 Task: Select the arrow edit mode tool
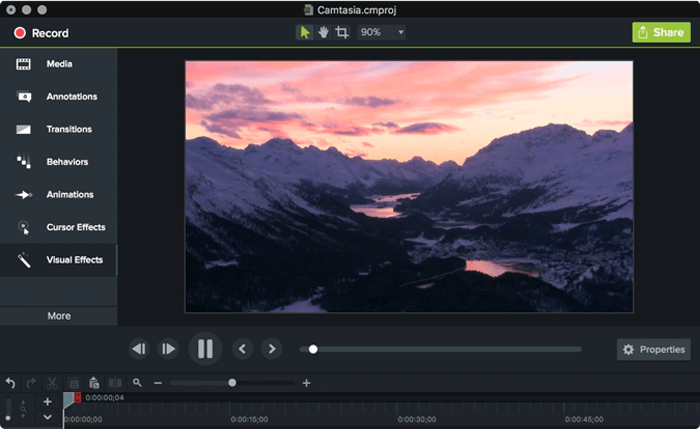(x=305, y=32)
